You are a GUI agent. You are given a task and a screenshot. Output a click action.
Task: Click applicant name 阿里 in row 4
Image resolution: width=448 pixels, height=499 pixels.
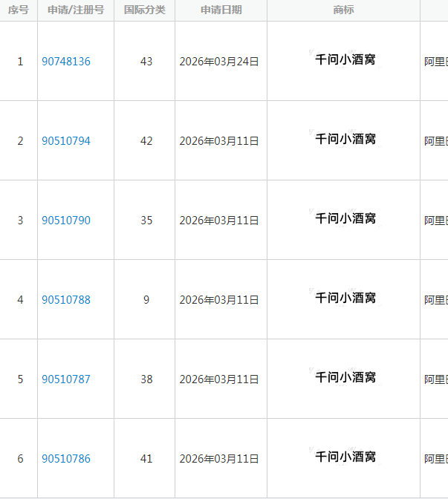[x=436, y=300]
